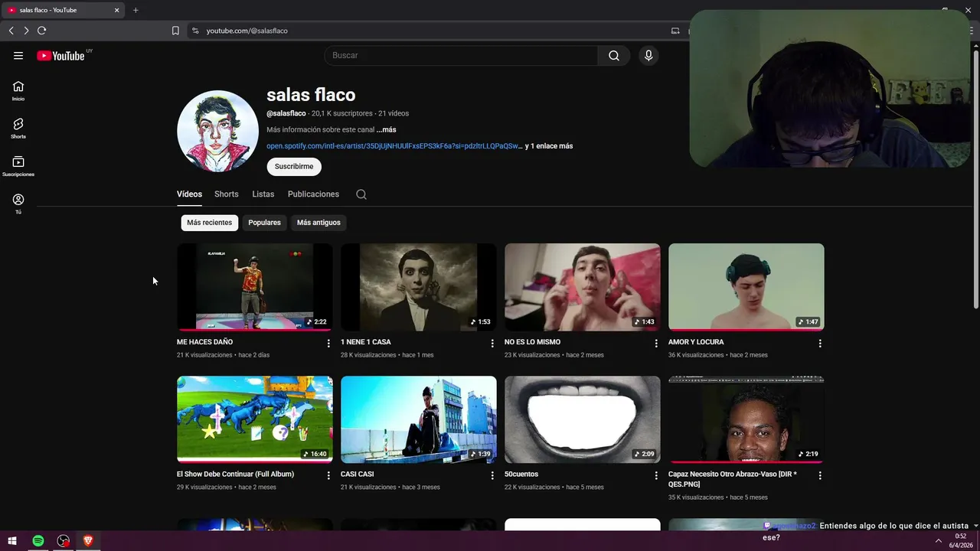
Task: Close the salas flaco tab
Action: (x=117, y=10)
